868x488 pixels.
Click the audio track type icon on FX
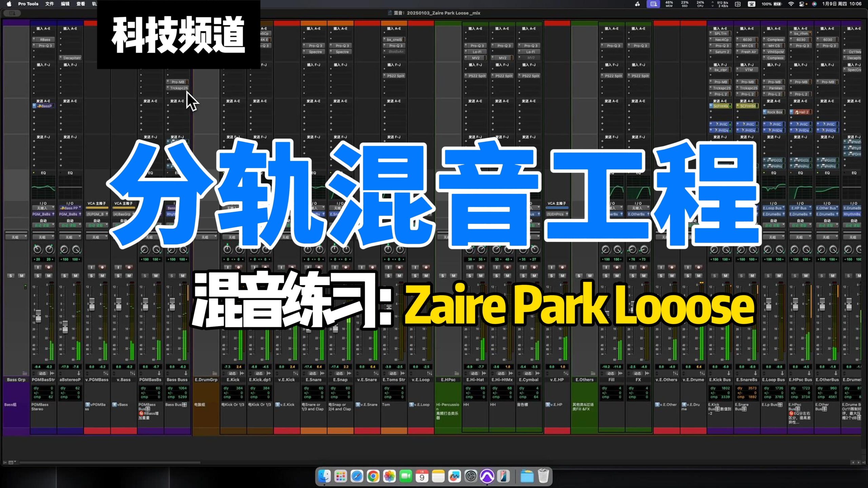(647, 373)
